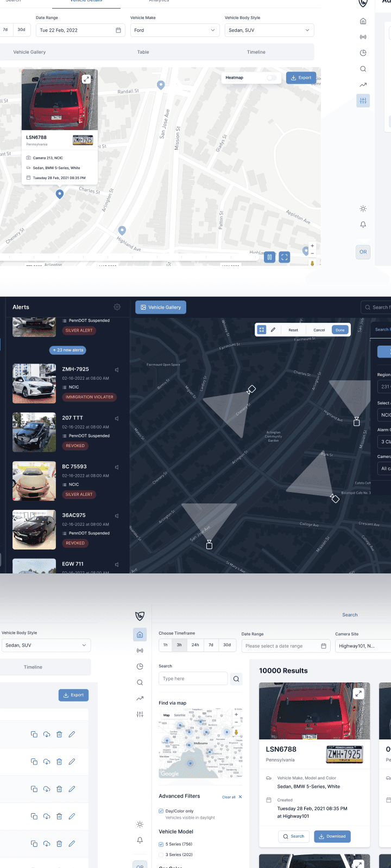Viewport: 391px width, 868px height.
Task: Select Map view on Find via map
Action: (167, 715)
